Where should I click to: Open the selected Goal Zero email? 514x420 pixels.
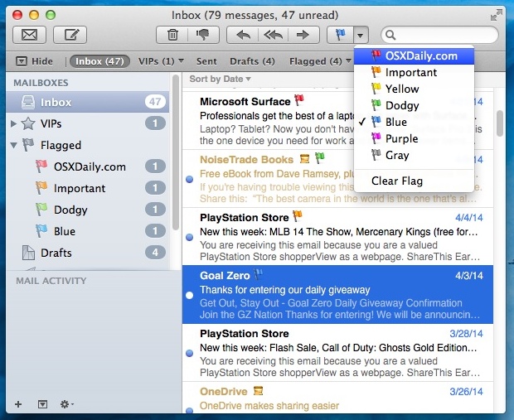click(x=337, y=295)
